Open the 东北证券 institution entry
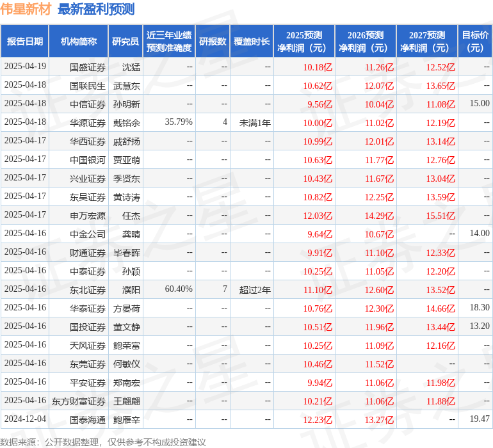493x448 pixels. coord(87,289)
